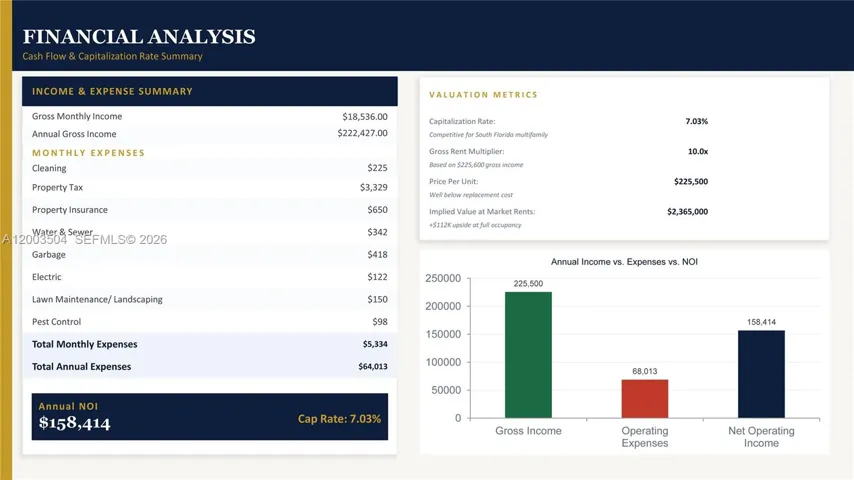
Task: Select the Total Monthly Expenses row
Action: click(209, 344)
